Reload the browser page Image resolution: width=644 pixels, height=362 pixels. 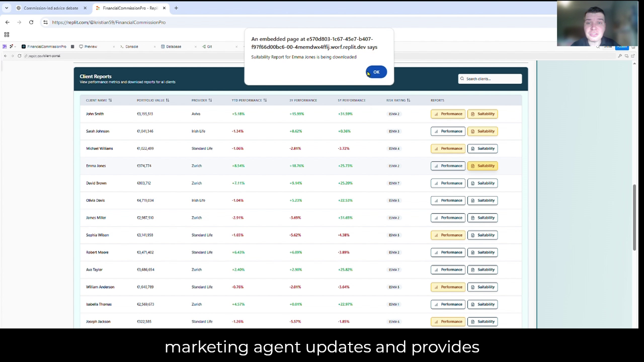click(31, 22)
